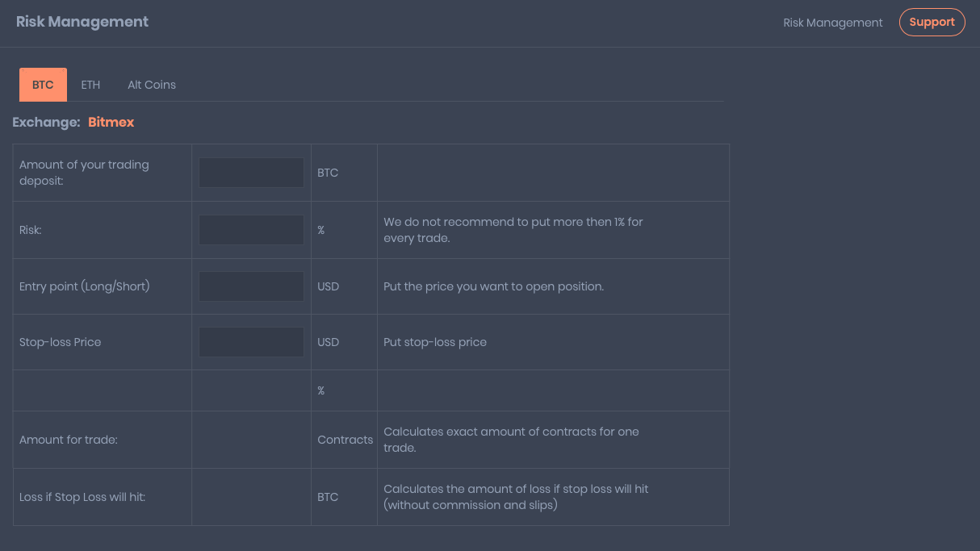This screenshot has width=980, height=551.
Task: Click the 'Risk:' row label
Action: 31,230
